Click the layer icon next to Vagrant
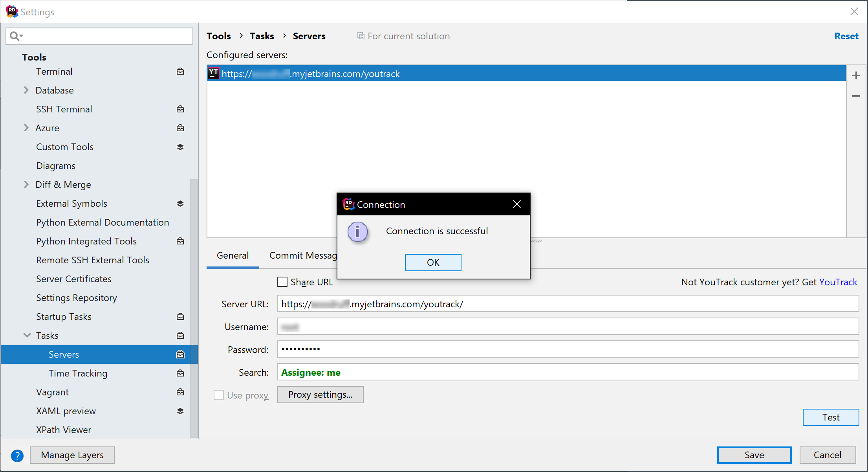868x472 pixels. tap(180, 392)
